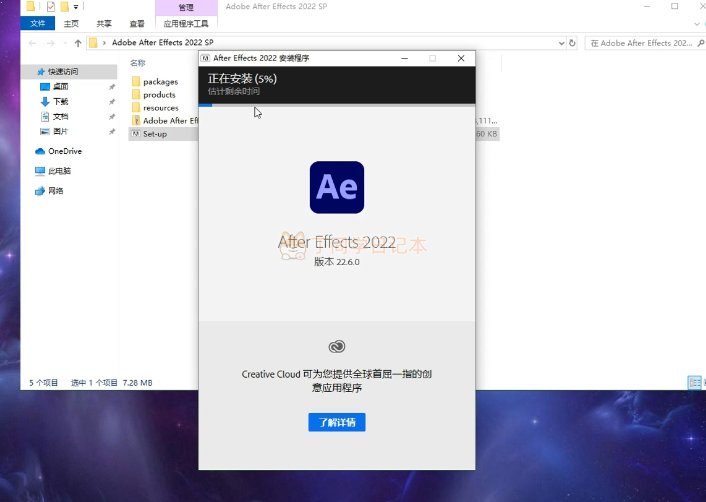The image size is (706, 502).
Task: Open the 应用程序工具 tab
Action: (185, 22)
